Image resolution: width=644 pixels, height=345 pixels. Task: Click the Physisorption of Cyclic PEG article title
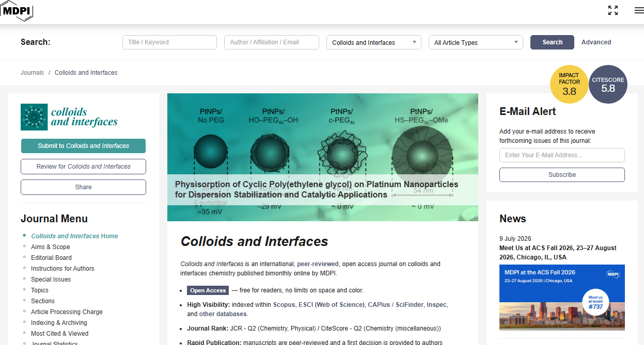point(317,189)
